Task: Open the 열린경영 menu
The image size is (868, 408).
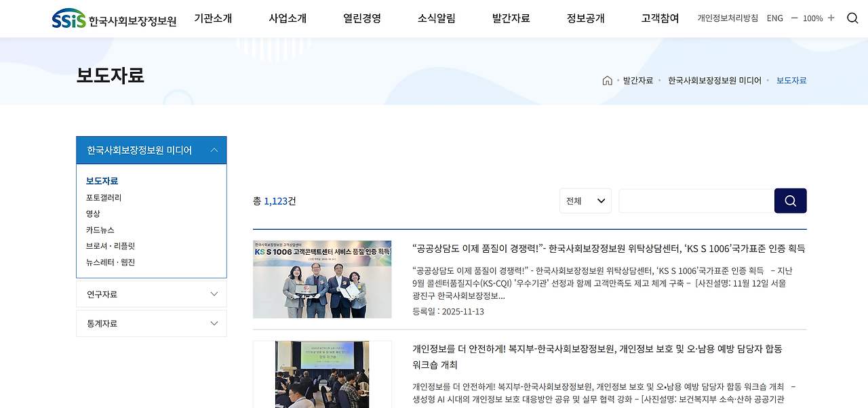Action: [362, 18]
